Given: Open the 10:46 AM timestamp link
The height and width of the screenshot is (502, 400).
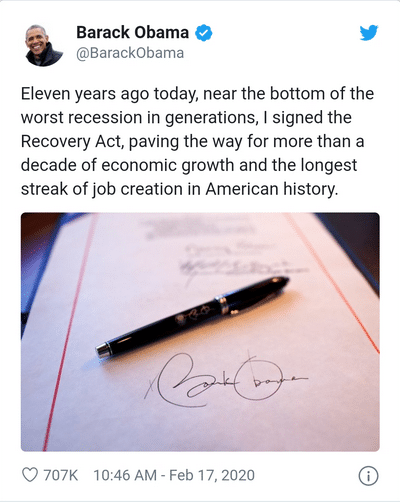Looking at the screenshot, I should click(125, 475).
